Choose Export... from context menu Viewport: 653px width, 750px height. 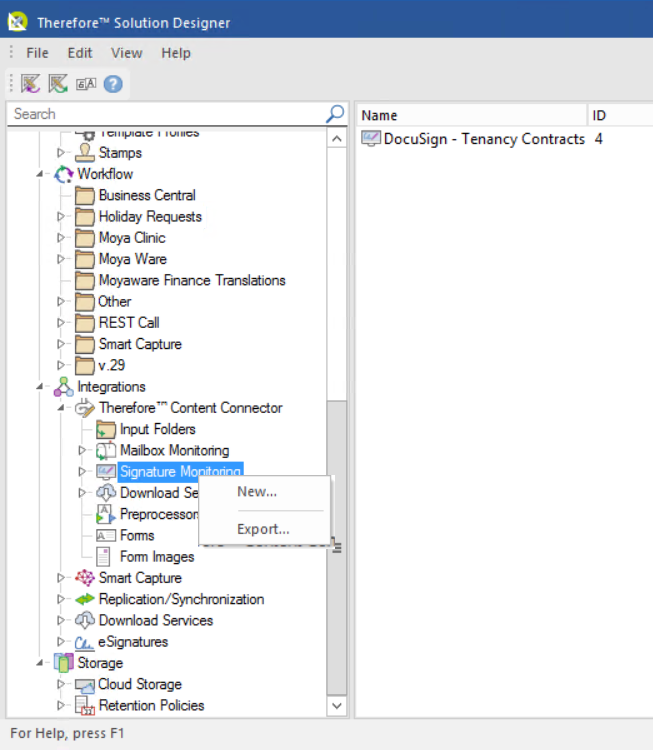(265, 529)
